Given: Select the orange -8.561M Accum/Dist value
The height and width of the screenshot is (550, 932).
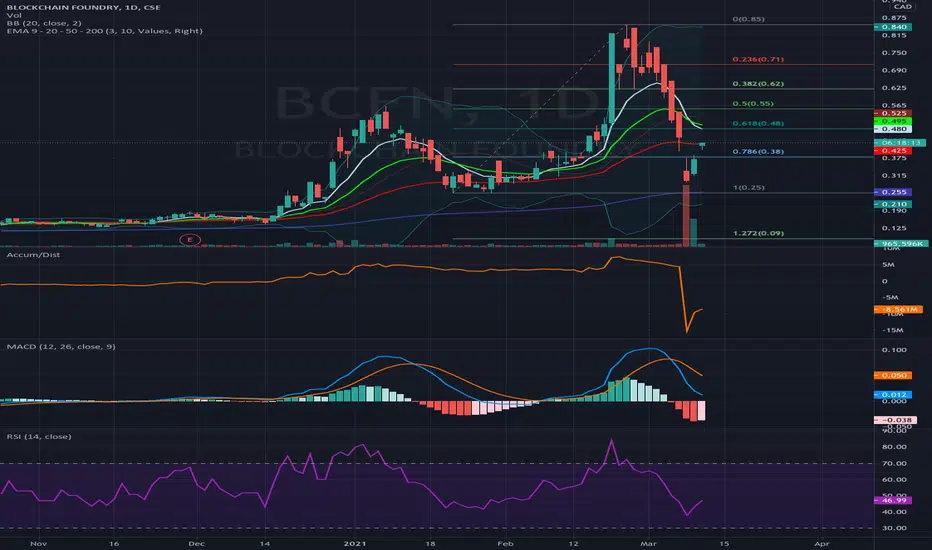Looking at the screenshot, I should [x=898, y=310].
